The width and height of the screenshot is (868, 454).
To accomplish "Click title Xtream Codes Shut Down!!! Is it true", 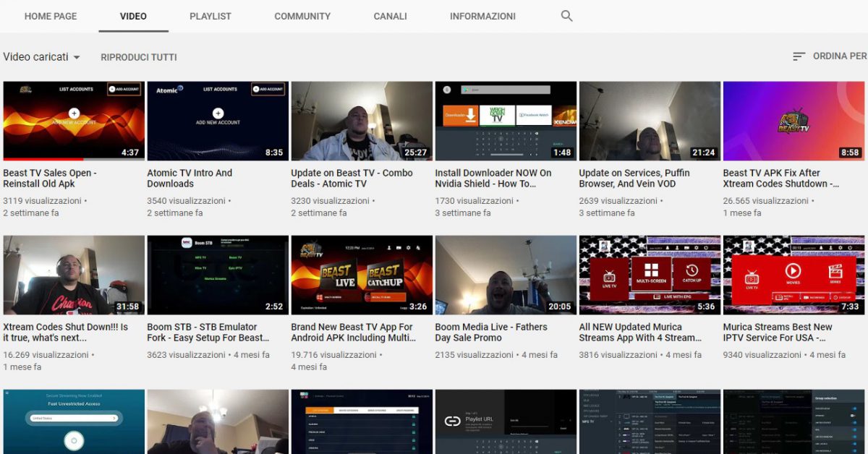I will point(66,333).
